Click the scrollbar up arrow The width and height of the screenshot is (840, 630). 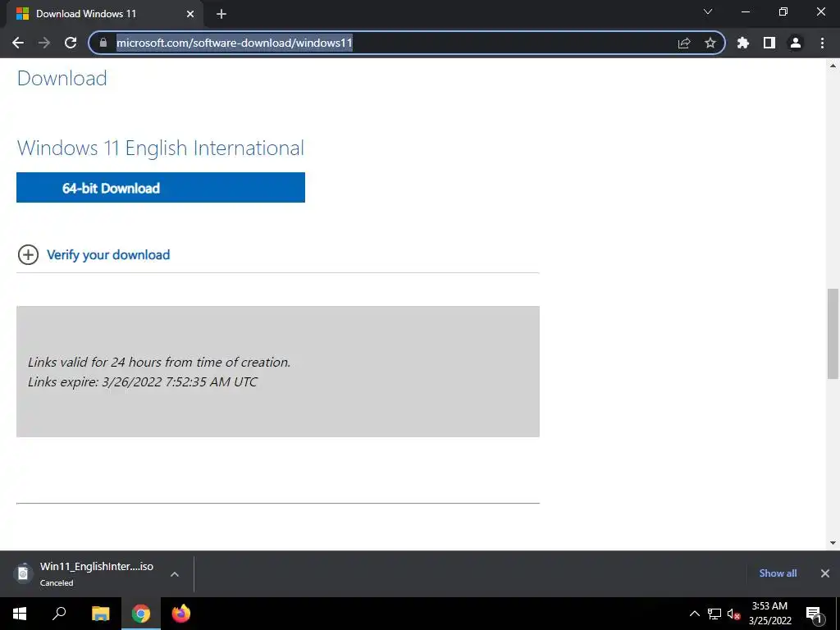point(833,66)
